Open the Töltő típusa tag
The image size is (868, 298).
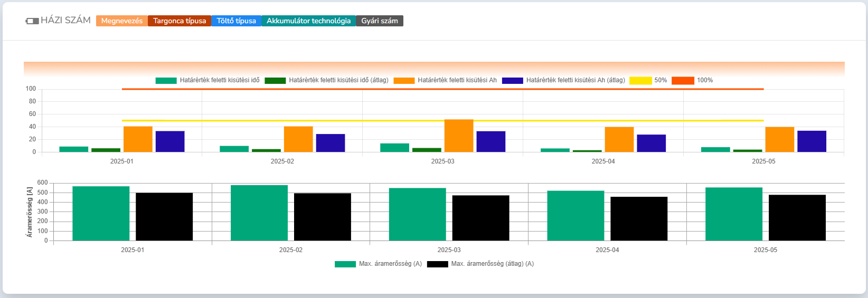(x=236, y=21)
